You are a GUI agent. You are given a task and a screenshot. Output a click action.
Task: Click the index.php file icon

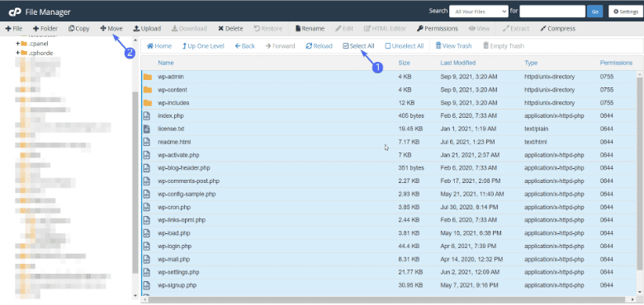click(147, 115)
